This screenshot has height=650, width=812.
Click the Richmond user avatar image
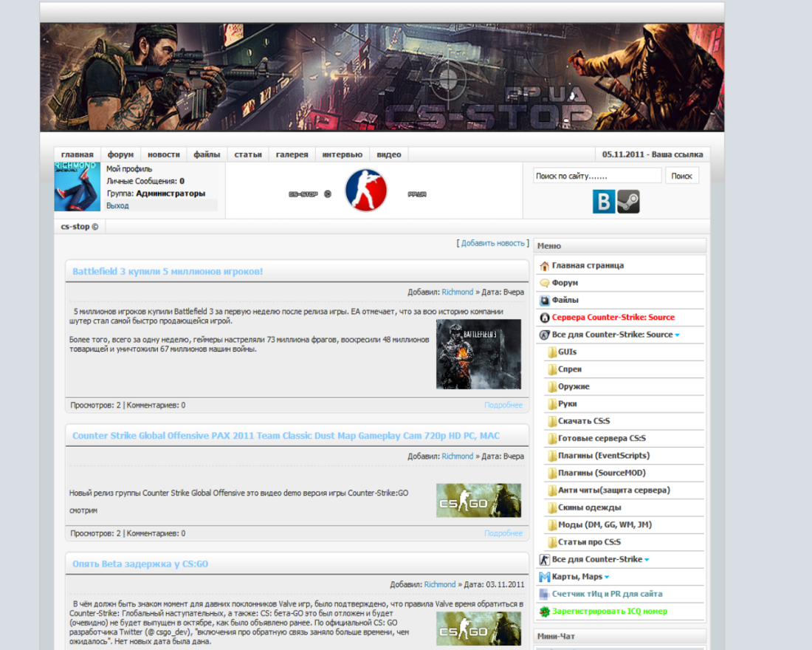point(78,187)
